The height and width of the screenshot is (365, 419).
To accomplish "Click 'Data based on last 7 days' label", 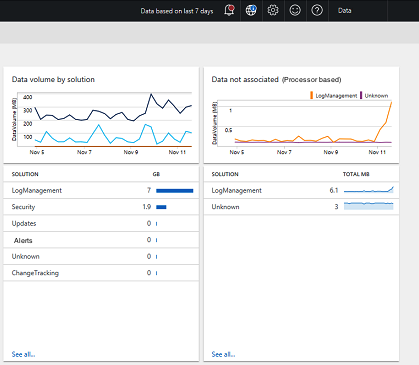I will 177,11.
